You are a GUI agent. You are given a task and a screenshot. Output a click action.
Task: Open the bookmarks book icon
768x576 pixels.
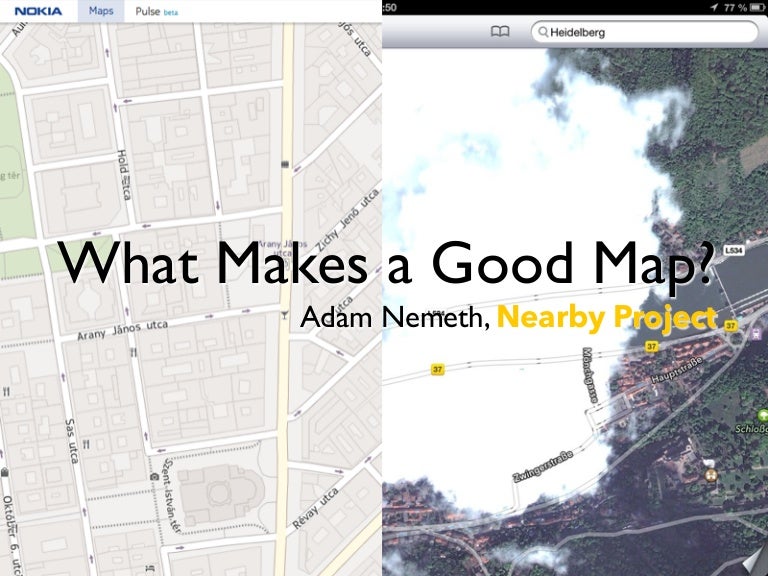point(501,32)
